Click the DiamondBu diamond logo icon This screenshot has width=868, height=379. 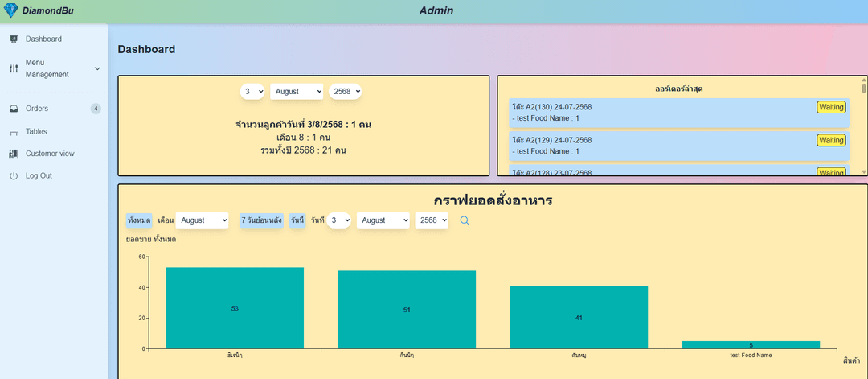point(11,11)
